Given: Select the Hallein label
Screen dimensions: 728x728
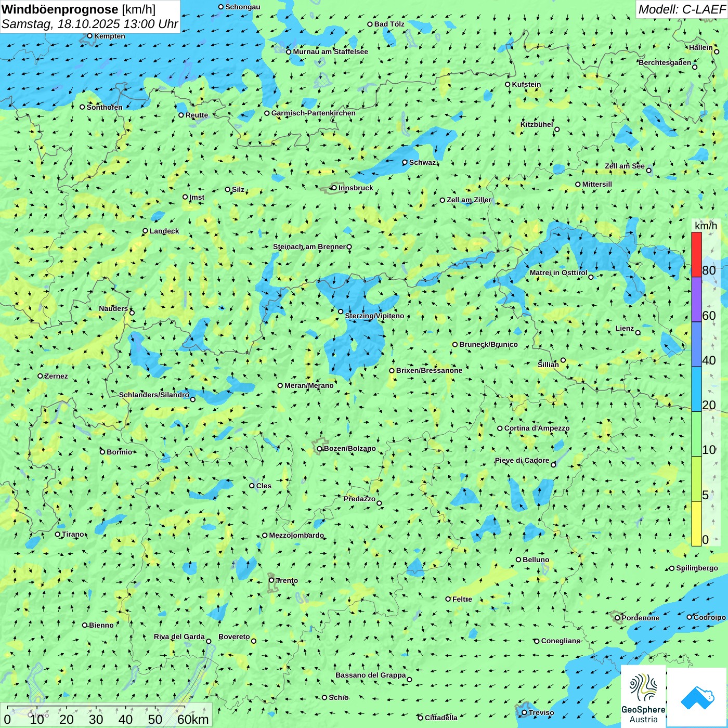Looking at the screenshot, I should (701, 47).
